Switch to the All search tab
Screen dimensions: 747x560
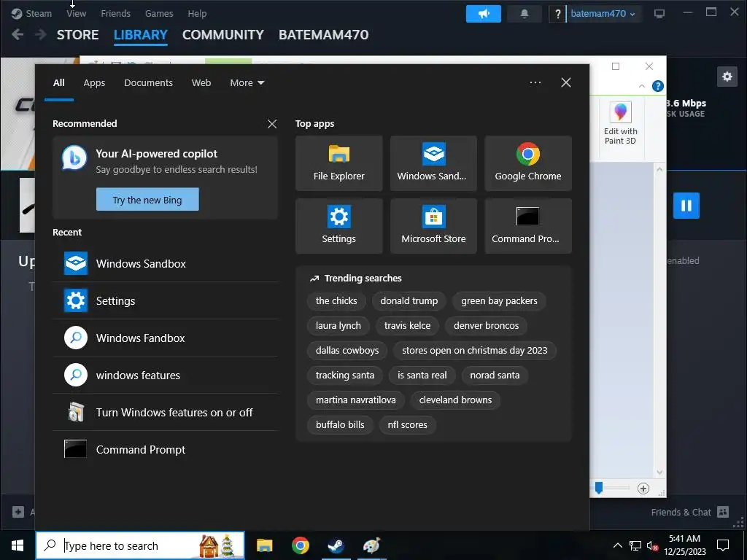tap(59, 83)
